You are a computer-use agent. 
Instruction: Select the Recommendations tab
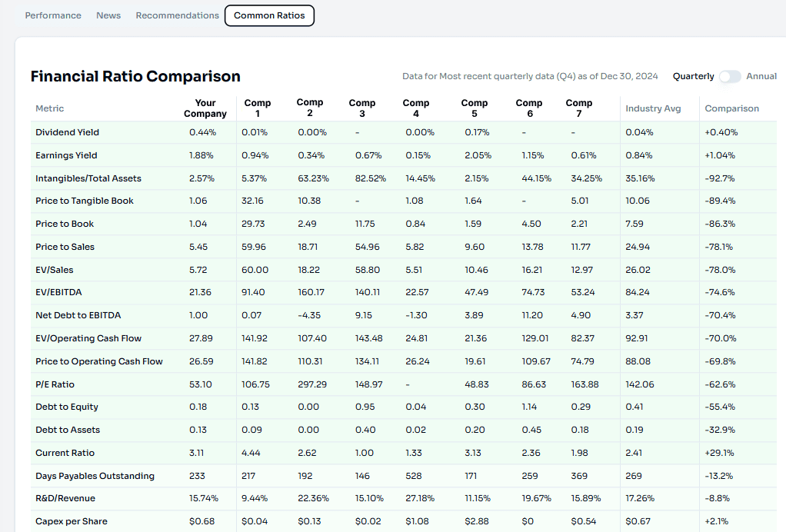177,15
